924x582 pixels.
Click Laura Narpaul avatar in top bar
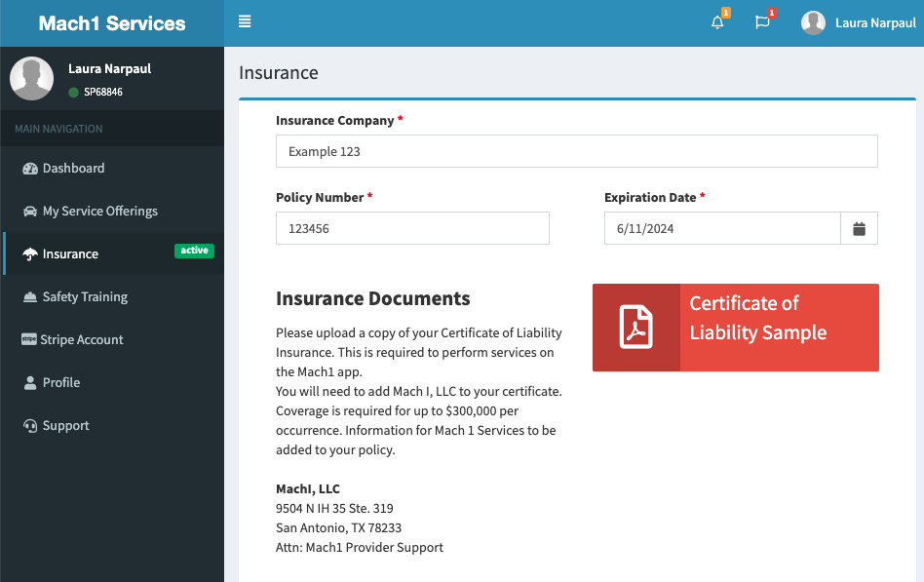(x=813, y=23)
